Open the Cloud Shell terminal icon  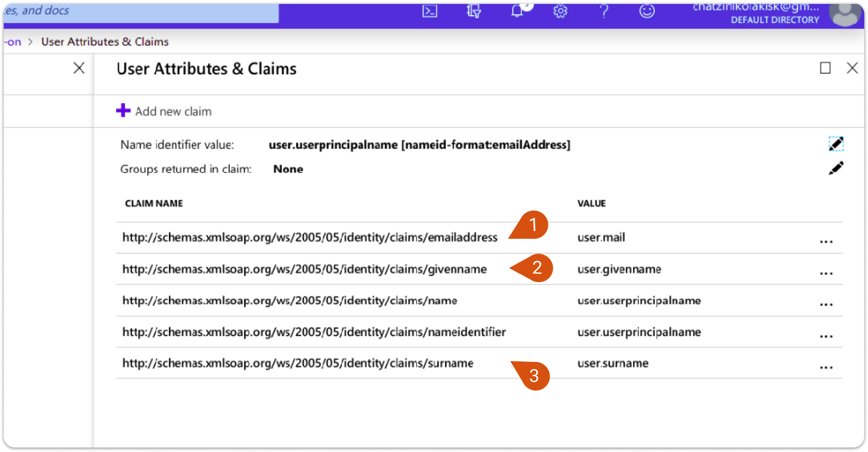(x=430, y=11)
